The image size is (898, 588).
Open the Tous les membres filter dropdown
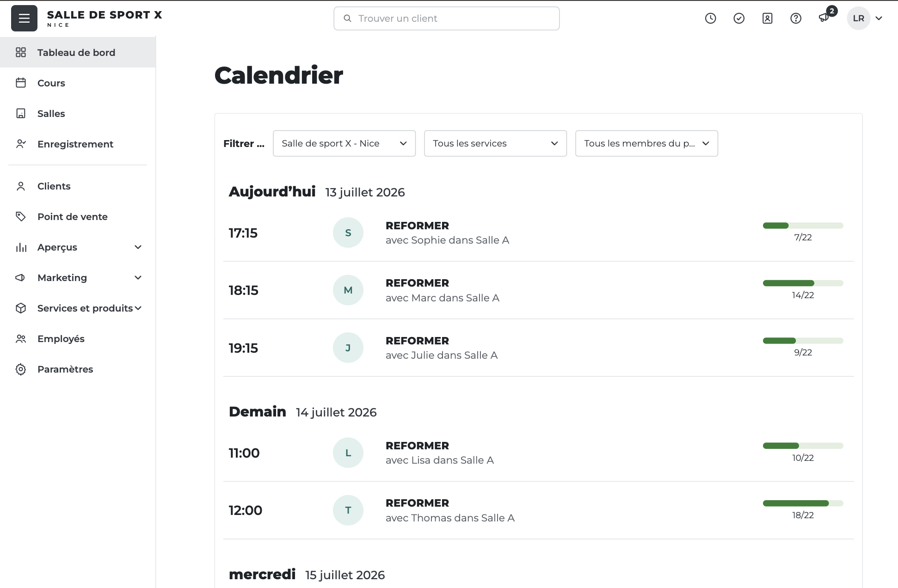tap(646, 143)
